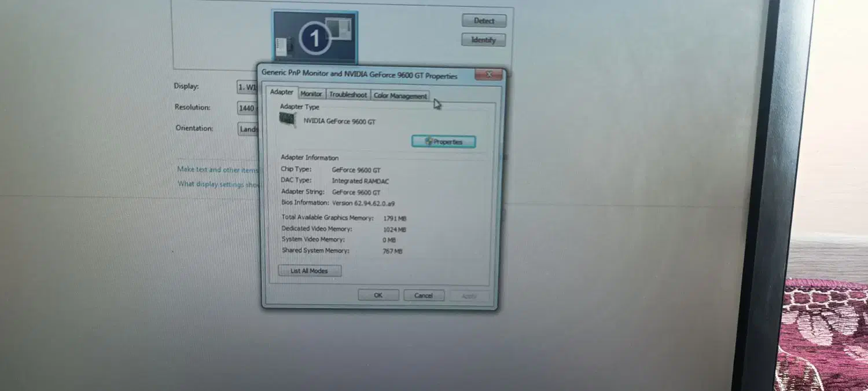Switch to the Adapter tab

click(x=282, y=92)
